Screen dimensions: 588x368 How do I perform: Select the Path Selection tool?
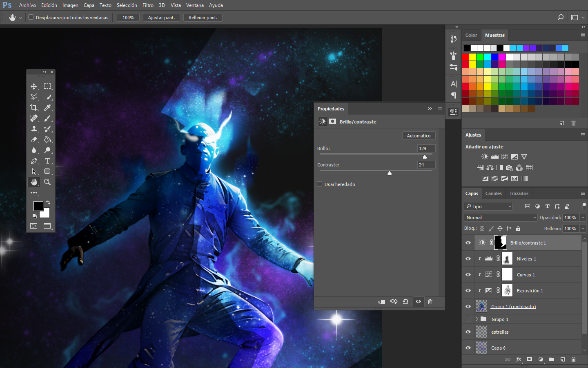click(x=34, y=171)
